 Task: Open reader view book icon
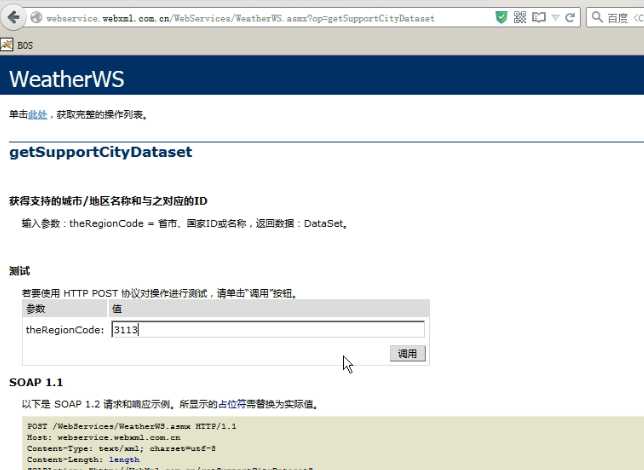click(538, 17)
